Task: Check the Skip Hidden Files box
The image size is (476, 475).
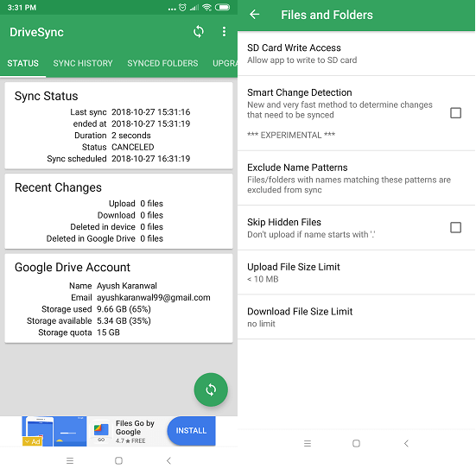Action: click(x=455, y=227)
